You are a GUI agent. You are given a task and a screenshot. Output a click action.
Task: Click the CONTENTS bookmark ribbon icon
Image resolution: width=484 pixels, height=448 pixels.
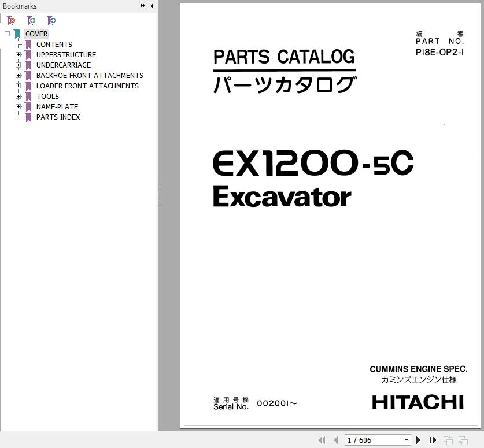point(28,45)
